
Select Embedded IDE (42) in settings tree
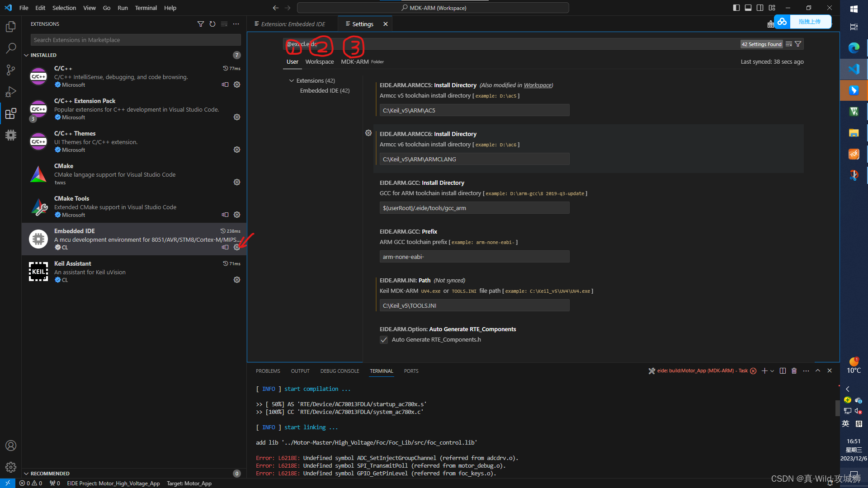(325, 90)
